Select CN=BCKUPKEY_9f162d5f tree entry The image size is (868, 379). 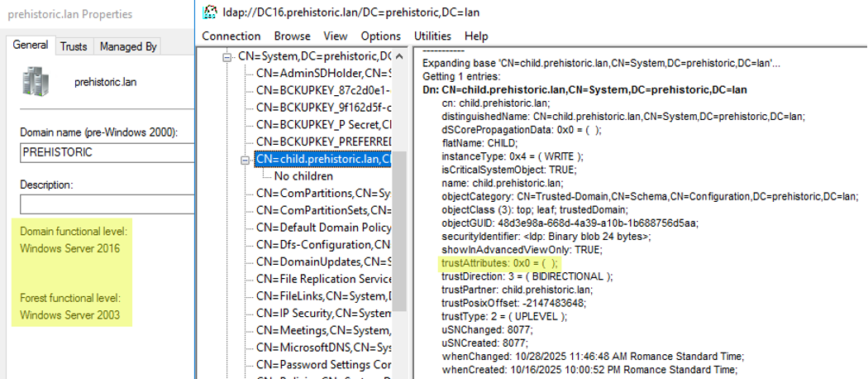click(324, 108)
